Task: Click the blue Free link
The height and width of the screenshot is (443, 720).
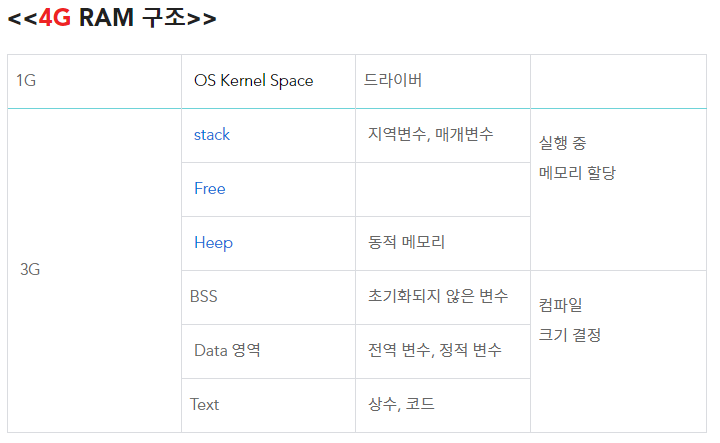Action: click(210, 189)
